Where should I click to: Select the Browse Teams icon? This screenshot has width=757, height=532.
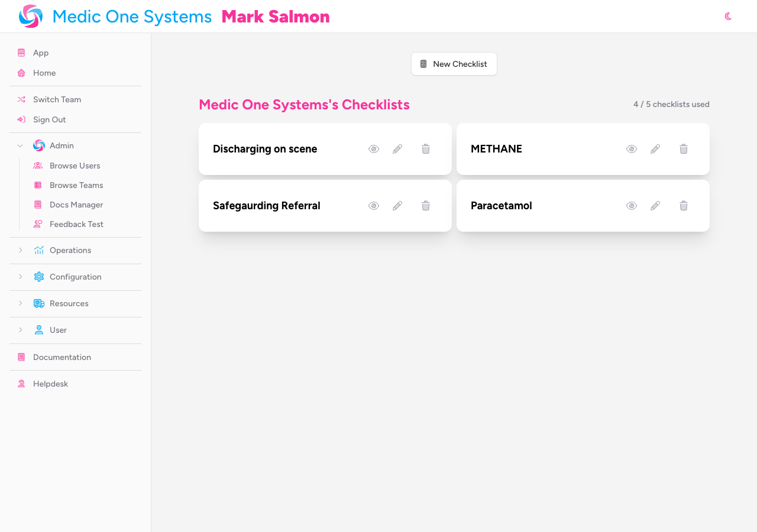[x=38, y=184]
